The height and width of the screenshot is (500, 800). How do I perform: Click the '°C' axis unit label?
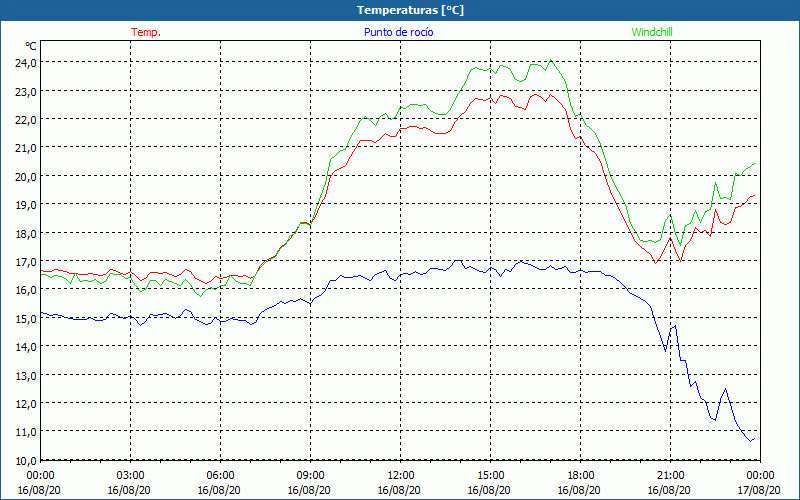click(31, 46)
